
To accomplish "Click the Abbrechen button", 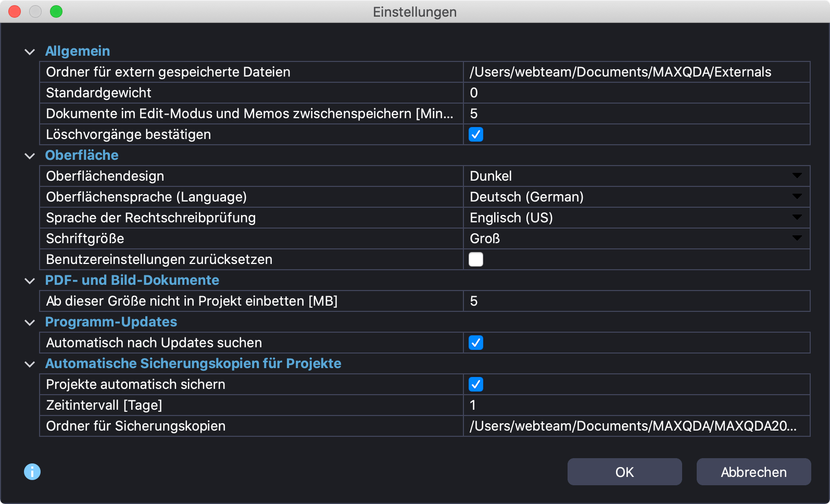I will tap(753, 472).
